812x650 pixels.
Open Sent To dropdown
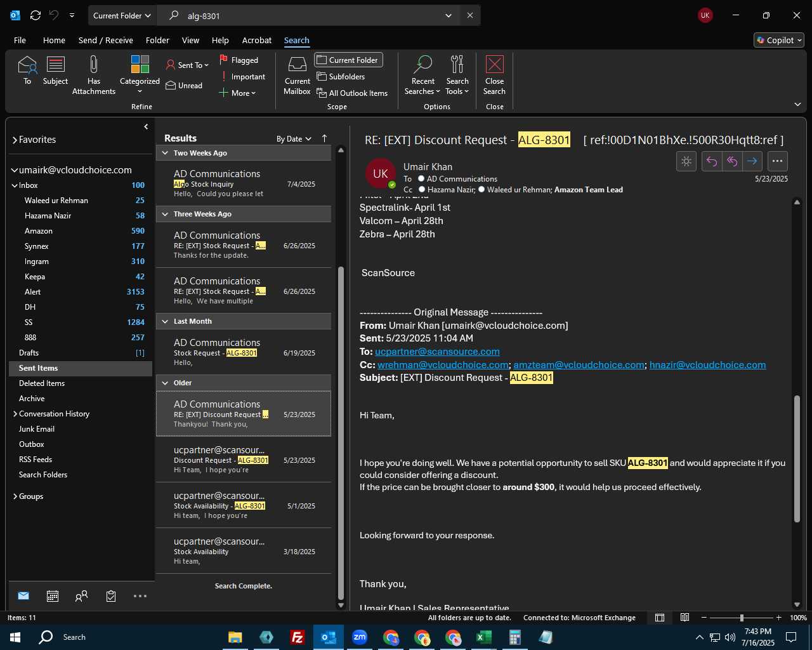(x=187, y=65)
